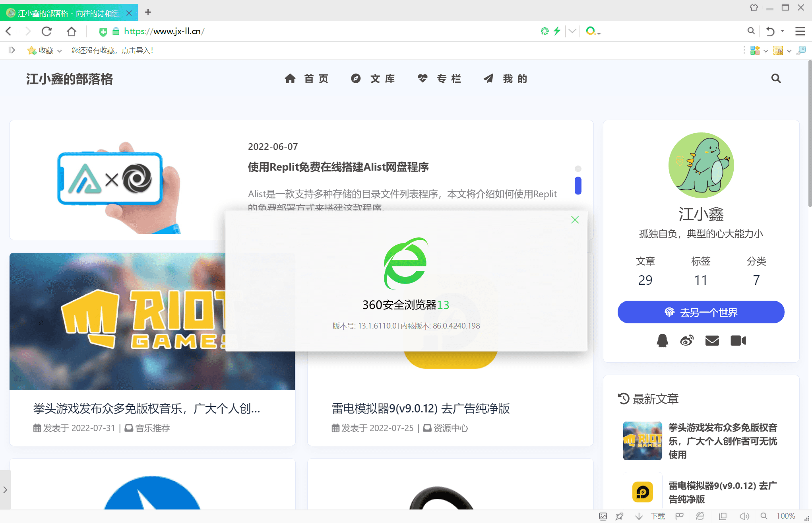Open the Weibo social icon
The height and width of the screenshot is (523, 812).
click(x=687, y=341)
